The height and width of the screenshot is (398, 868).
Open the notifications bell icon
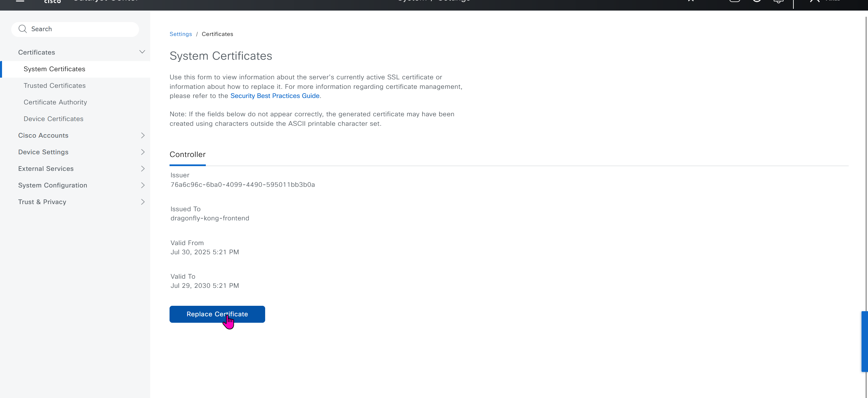778,1
